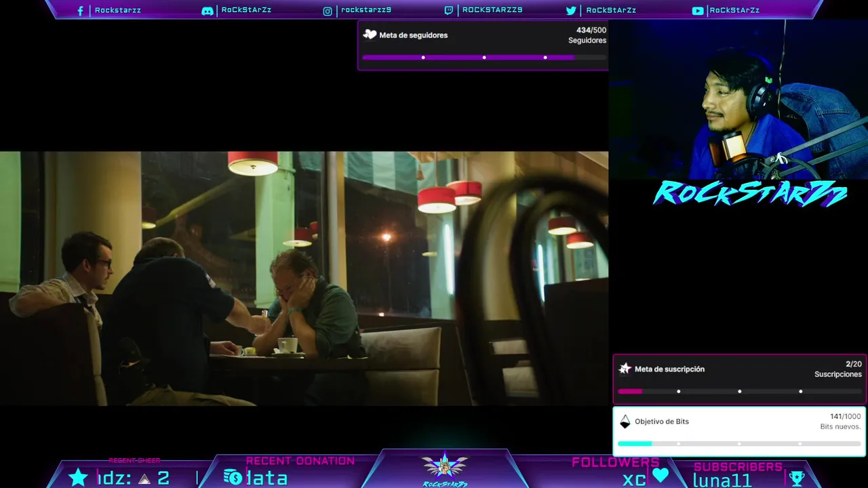The width and height of the screenshot is (868, 488).
Task: Open the Twitter handle RoCkStArZz
Action: pos(611,10)
